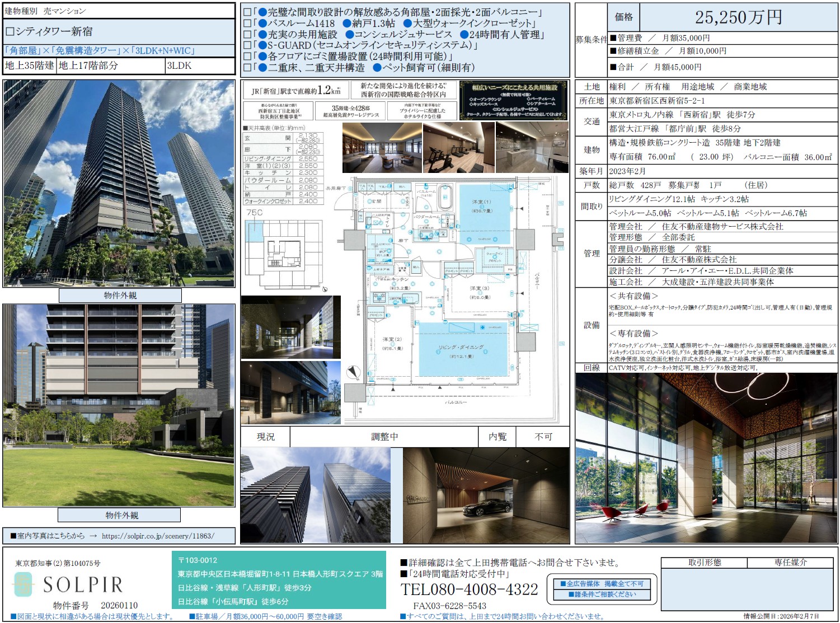Toggle the checkbox before 二重床、二重天井構造 line

(247, 68)
